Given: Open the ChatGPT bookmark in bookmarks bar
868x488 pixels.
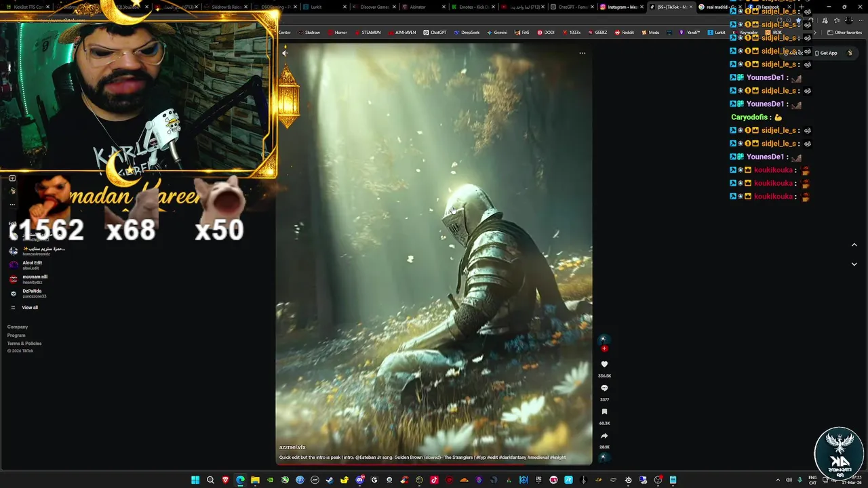Looking at the screenshot, I should click(x=435, y=32).
